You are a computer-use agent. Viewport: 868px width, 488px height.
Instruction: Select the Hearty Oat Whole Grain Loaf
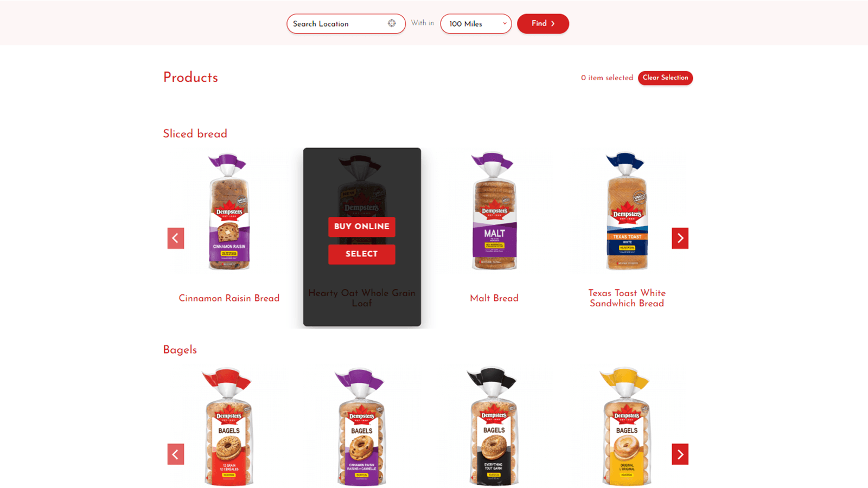point(362,254)
